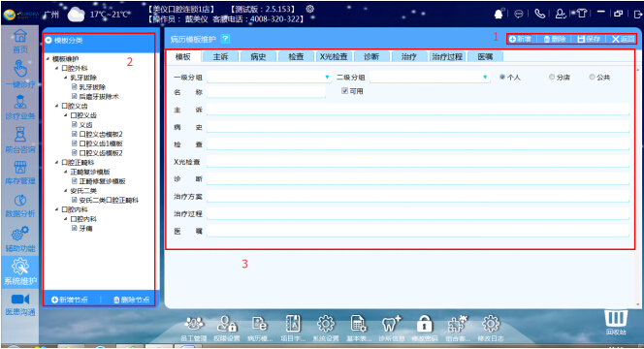The image size is (644, 349).
Task: Open 修改密码 lock icon in dock
Action: coord(424,324)
